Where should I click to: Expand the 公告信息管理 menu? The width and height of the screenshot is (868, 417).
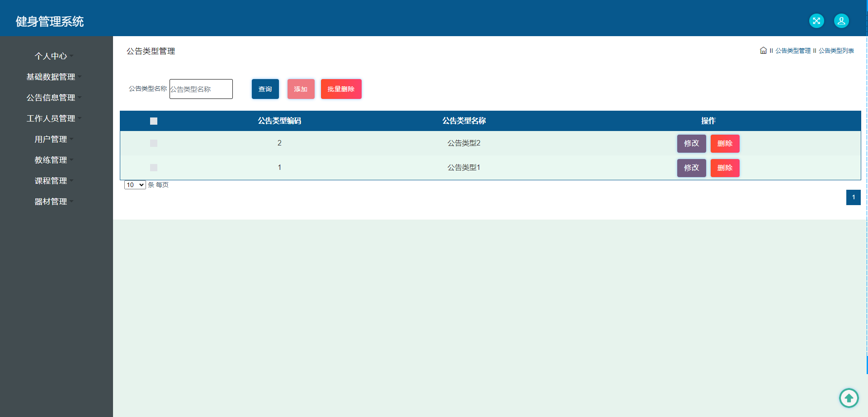pyautogui.click(x=54, y=98)
